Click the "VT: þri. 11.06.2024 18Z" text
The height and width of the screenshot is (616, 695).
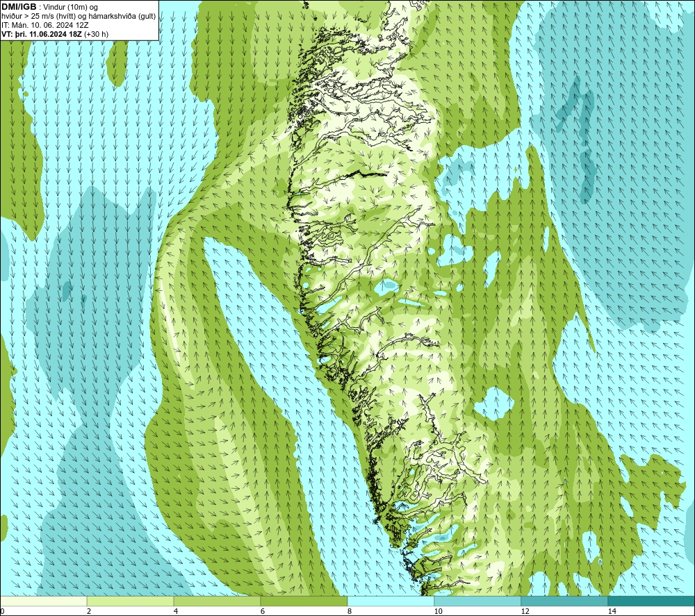click(x=42, y=33)
